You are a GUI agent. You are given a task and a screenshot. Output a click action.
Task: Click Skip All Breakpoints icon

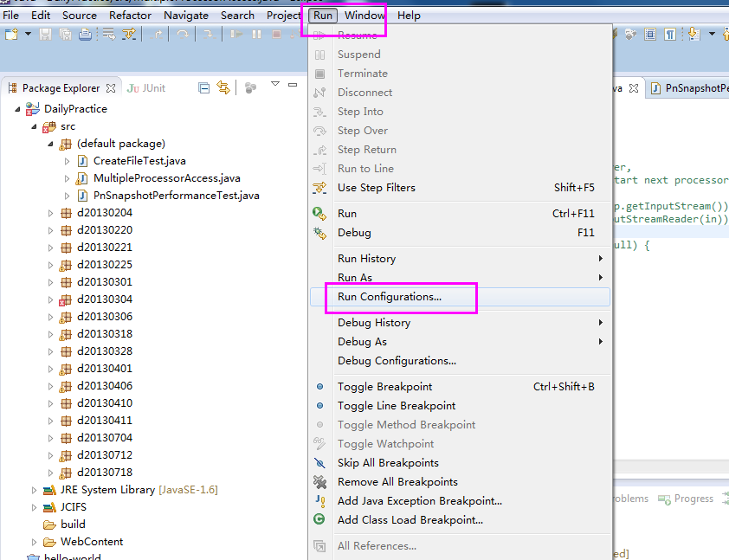click(319, 463)
